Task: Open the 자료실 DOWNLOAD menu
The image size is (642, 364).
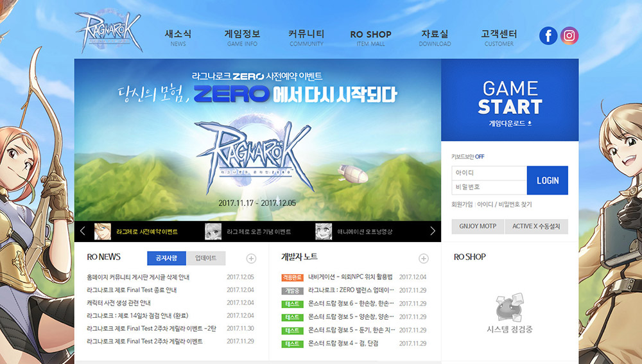Action: pyautogui.click(x=435, y=38)
